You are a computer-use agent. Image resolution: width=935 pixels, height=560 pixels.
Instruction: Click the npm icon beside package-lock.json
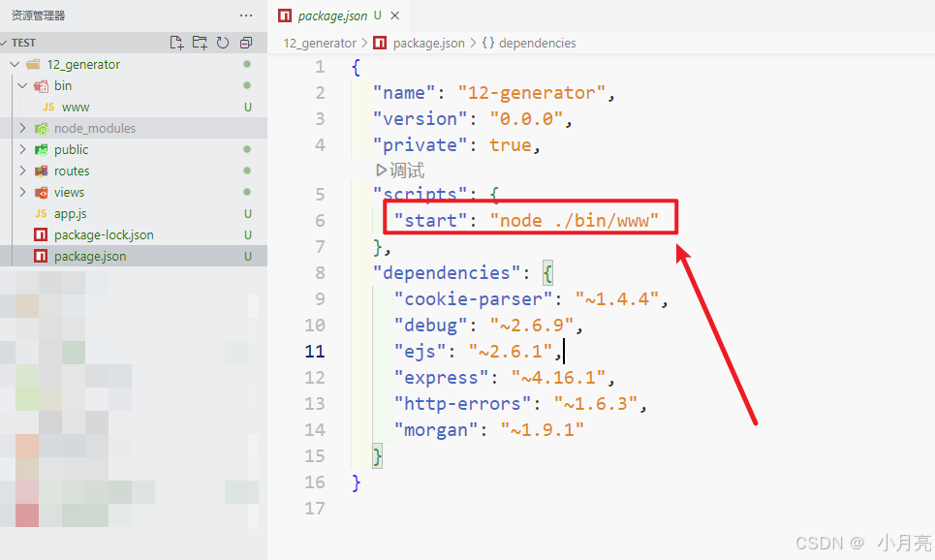tap(41, 235)
